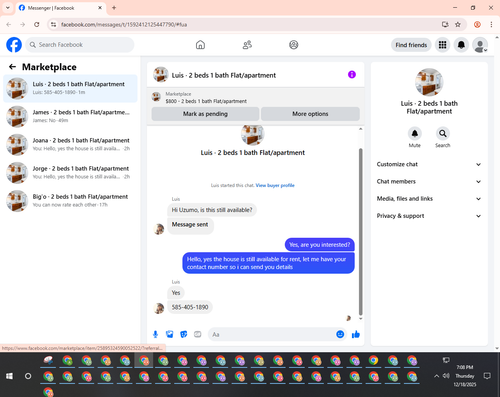The height and width of the screenshot is (397, 500).
Task: Click the voice clip microphone icon
Action: point(155,334)
